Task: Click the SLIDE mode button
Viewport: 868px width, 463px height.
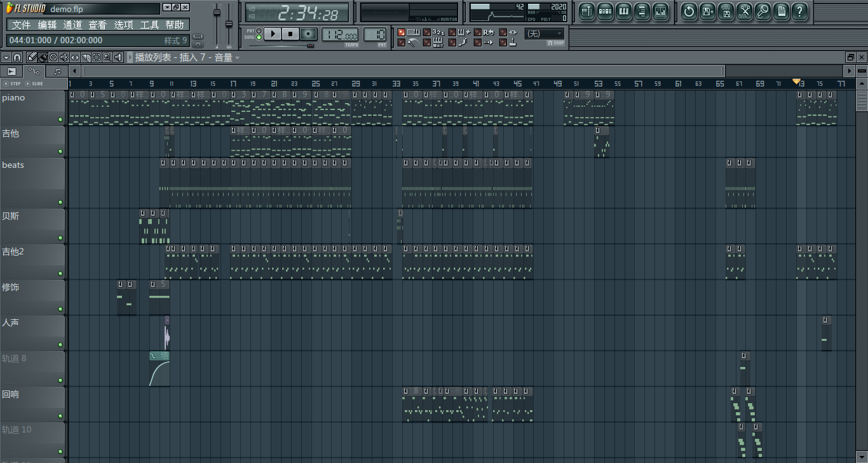Action: pyautogui.click(x=34, y=83)
